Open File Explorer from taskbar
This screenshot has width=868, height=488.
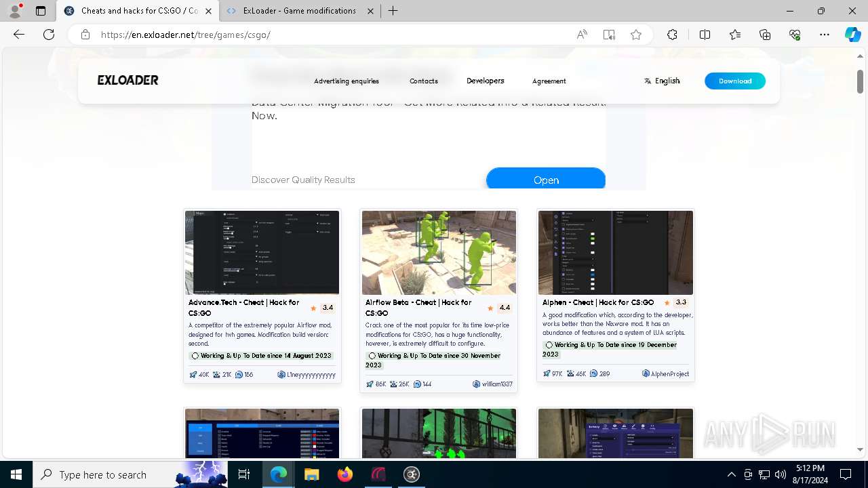pyautogui.click(x=311, y=474)
